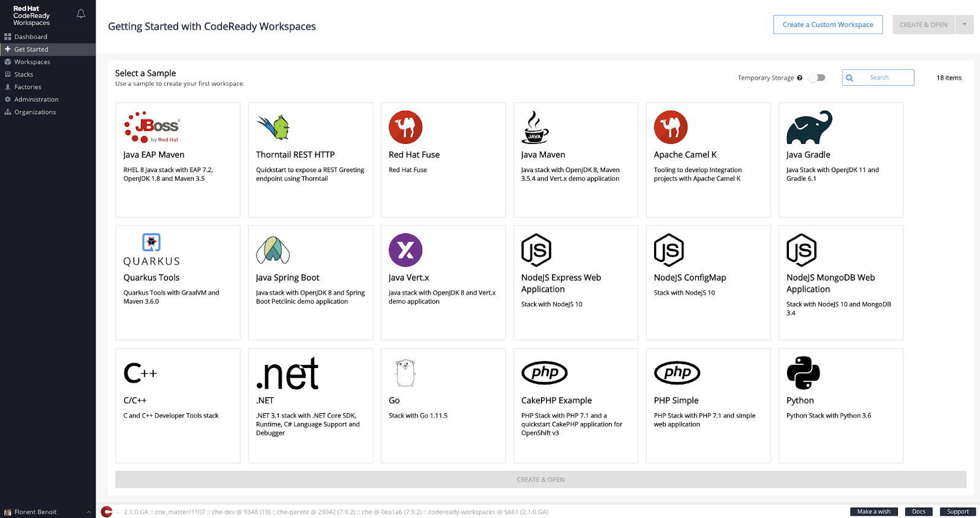
Task: Click the notifications bell icon
Action: pyautogui.click(x=81, y=13)
